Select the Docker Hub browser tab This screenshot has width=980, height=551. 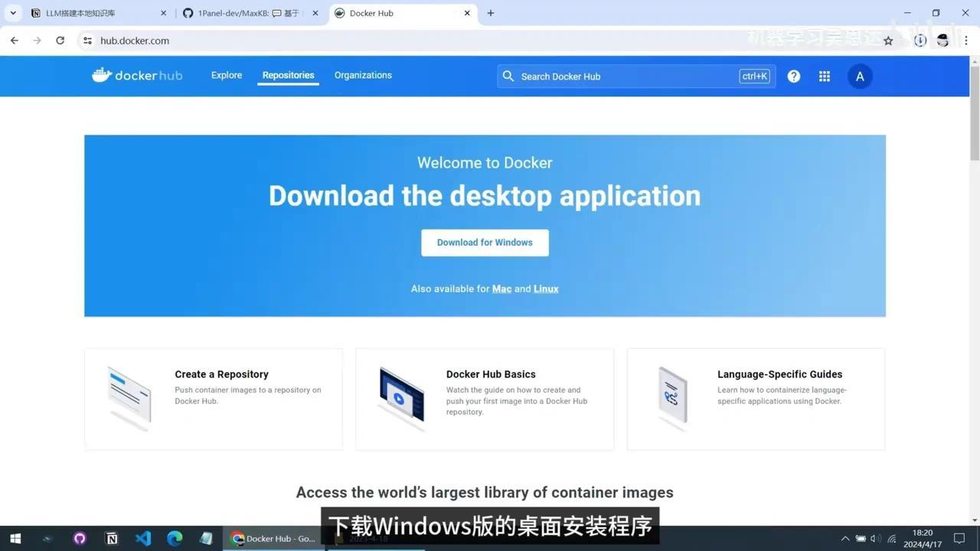403,13
